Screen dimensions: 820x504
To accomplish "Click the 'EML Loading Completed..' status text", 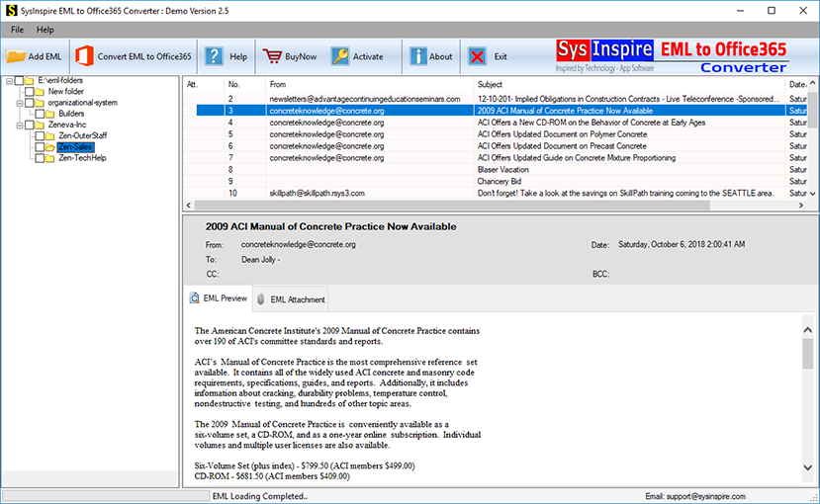I will pyautogui.click(x=260, y=496).
